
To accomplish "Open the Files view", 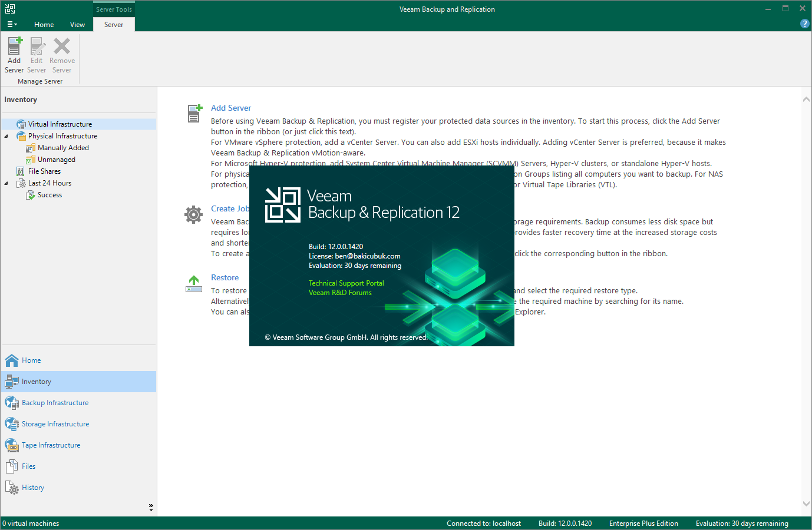I will (79, 466).
